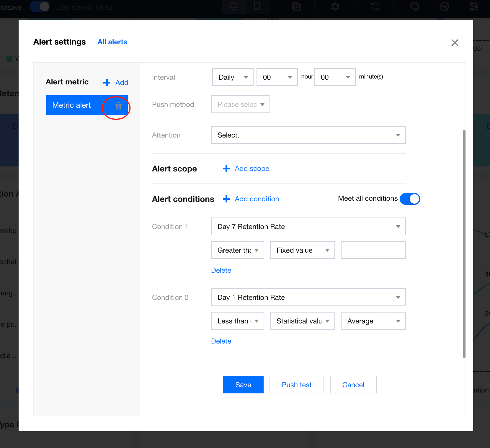This screenshot has width=490, height=448.
Task: Expand the Day 7 Retention Rate dropdown
Action: tap(308, 227)
